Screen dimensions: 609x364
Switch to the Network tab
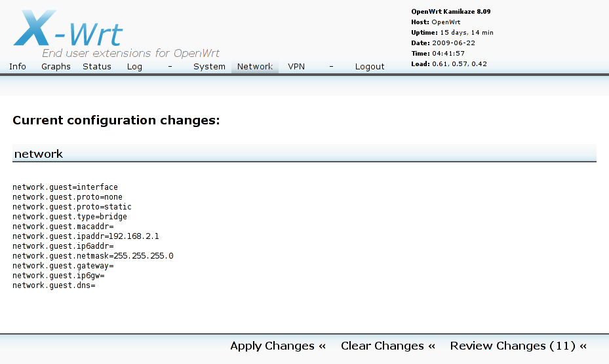tap(255, 67)
